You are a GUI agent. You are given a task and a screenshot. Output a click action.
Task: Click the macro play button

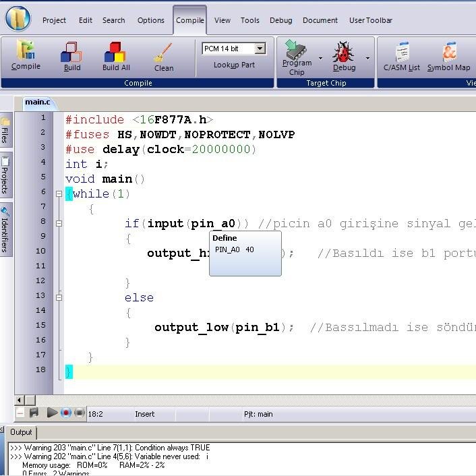click(52, 413)
